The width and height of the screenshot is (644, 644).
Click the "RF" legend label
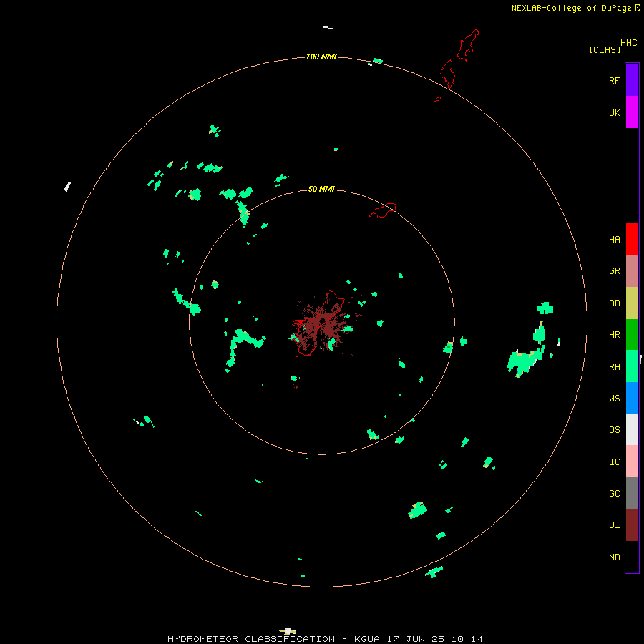[614, 80]
